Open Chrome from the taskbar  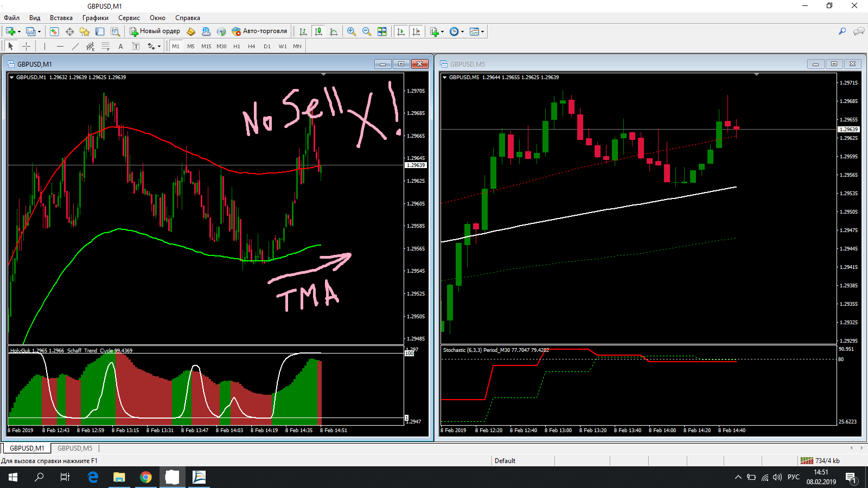[x=145, y=477]
